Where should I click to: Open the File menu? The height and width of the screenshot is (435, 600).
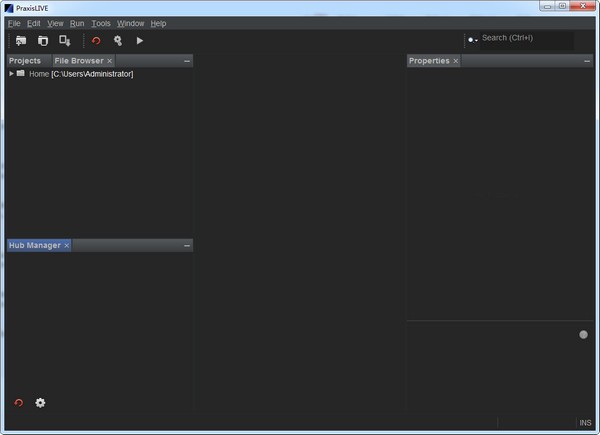point(14,23)
